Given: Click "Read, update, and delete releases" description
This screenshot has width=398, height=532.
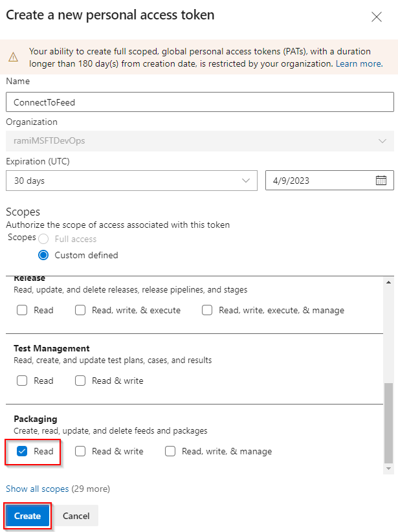Looking at the screenshot, I should (x=130, y=289).
